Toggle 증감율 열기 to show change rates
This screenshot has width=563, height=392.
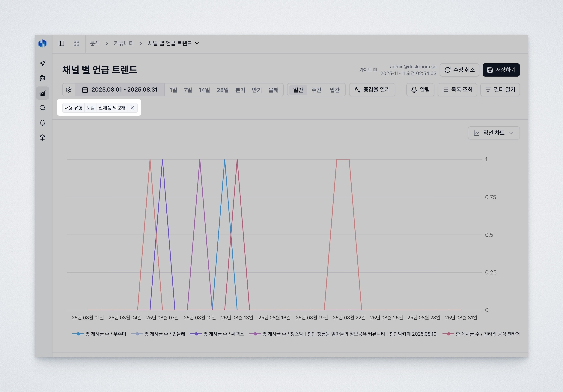(x=372, y=90)
